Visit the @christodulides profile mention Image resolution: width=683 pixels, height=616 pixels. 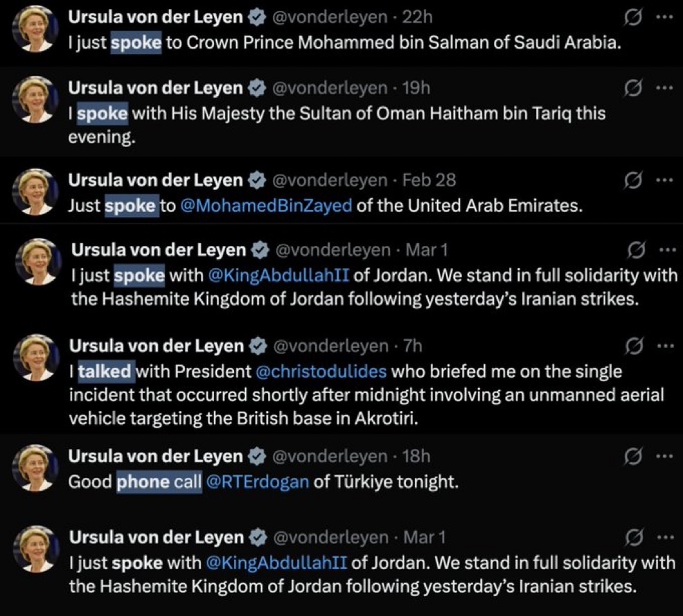321,371
